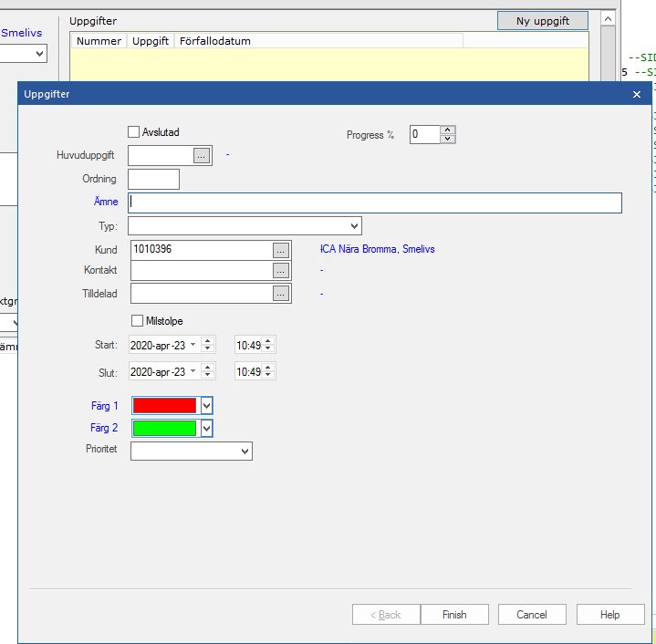Sort by Förfallodatum column header
656x644 pixels.
point(318,41)
